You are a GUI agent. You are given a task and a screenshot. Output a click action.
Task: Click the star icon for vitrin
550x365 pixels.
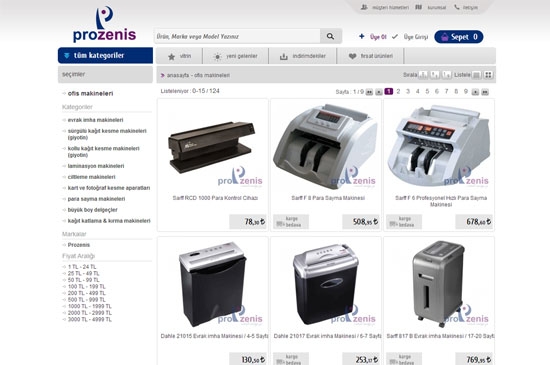(171, 56)
